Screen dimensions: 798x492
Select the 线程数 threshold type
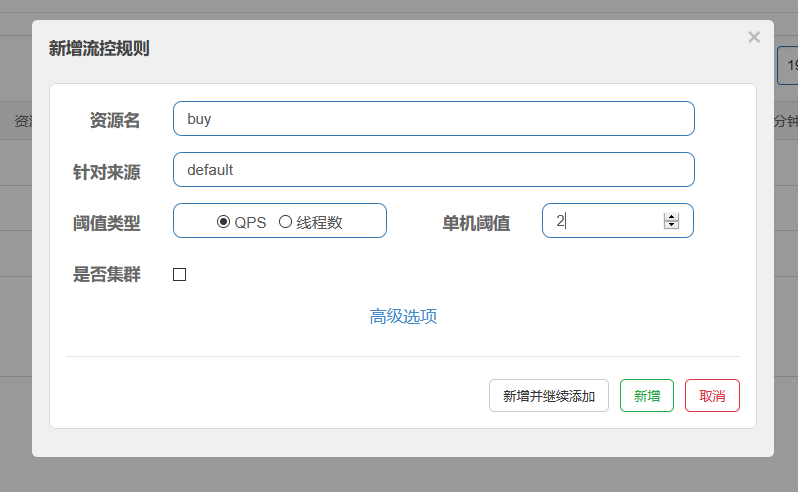pyautogui.click(x=285, y=222)
